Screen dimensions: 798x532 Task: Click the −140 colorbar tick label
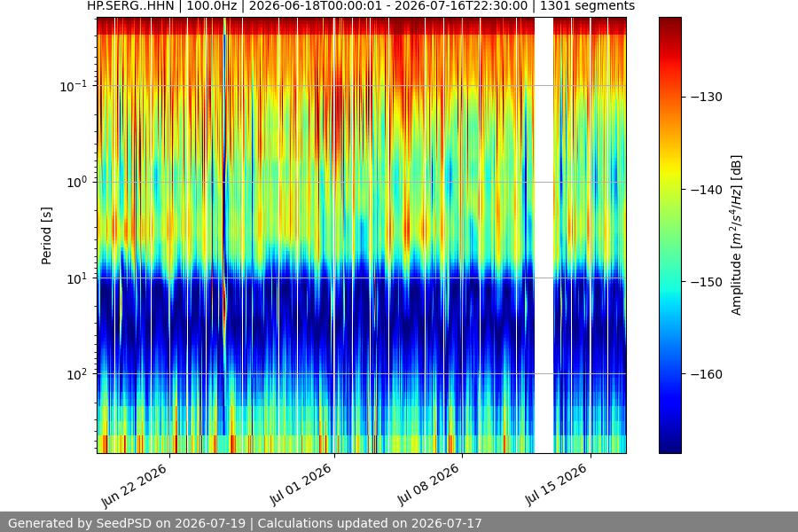[x=707, y=190]
